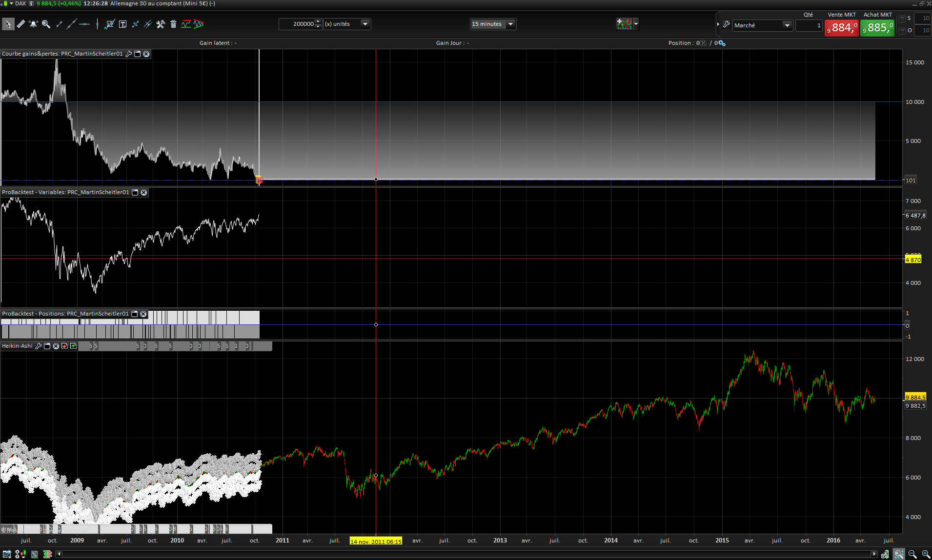
Task: Open the hammer and wrench object settings
Action: 161,24
